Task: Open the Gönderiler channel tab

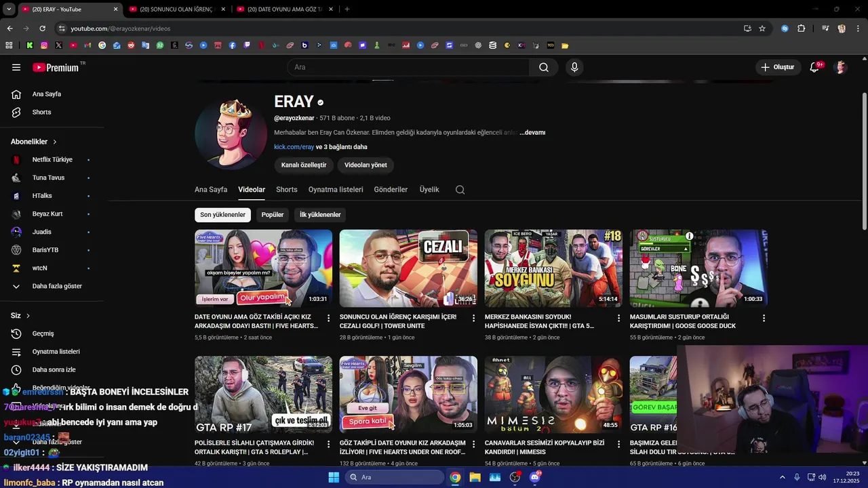Action: [x=391, y=190]
